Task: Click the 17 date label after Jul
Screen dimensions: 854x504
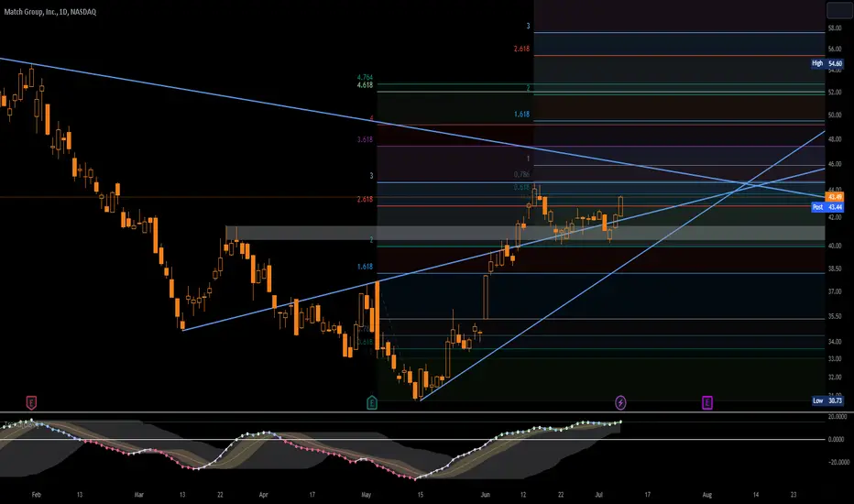Action: [x=648, y=495]
